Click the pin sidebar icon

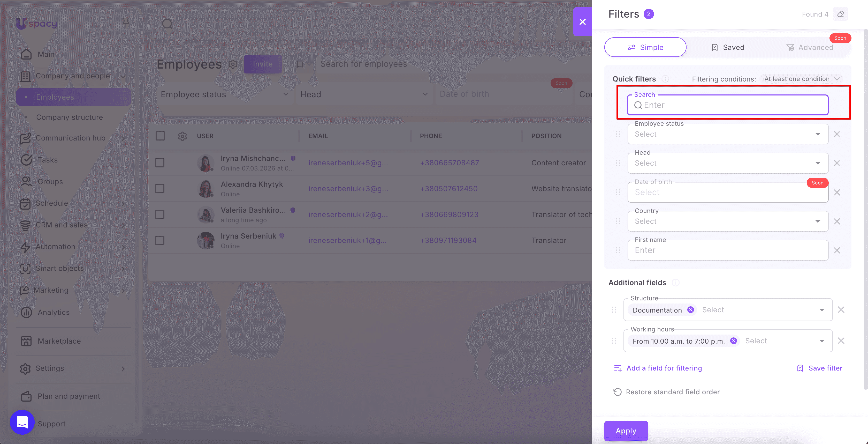pyautogui.click(x=126, y=22)
